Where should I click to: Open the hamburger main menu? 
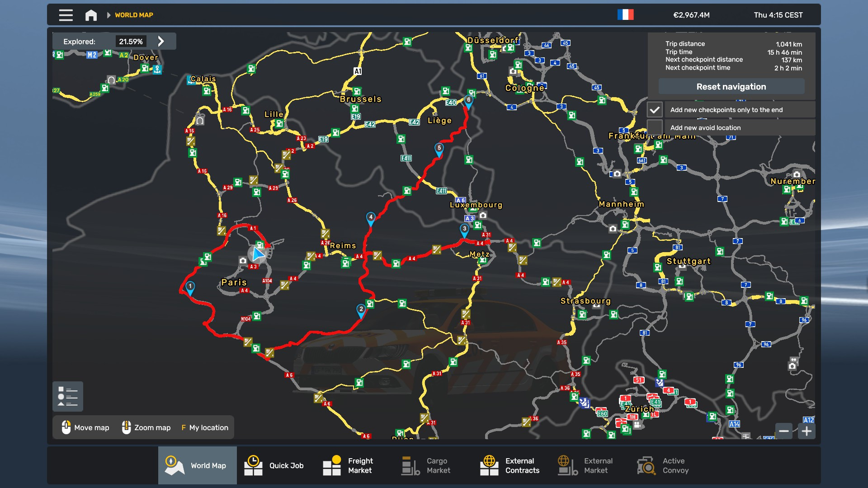coord(66,15)
